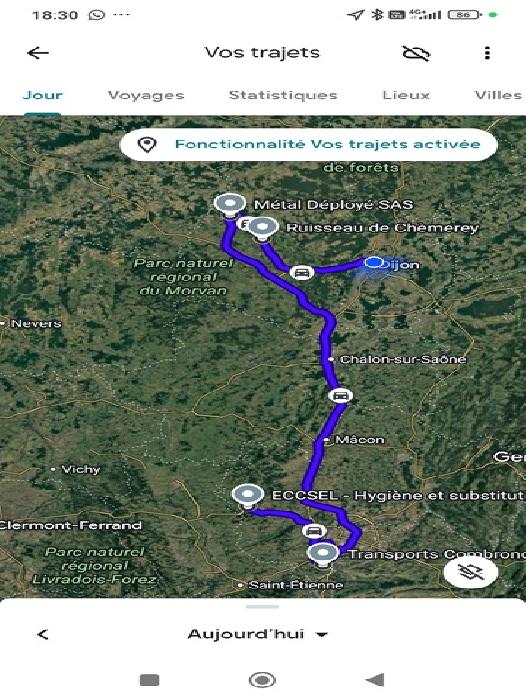The image size is (526, 700).
Task: Tap the car icon near ECCSEL route
Action: pyautogui.click(x=314, y=531)
